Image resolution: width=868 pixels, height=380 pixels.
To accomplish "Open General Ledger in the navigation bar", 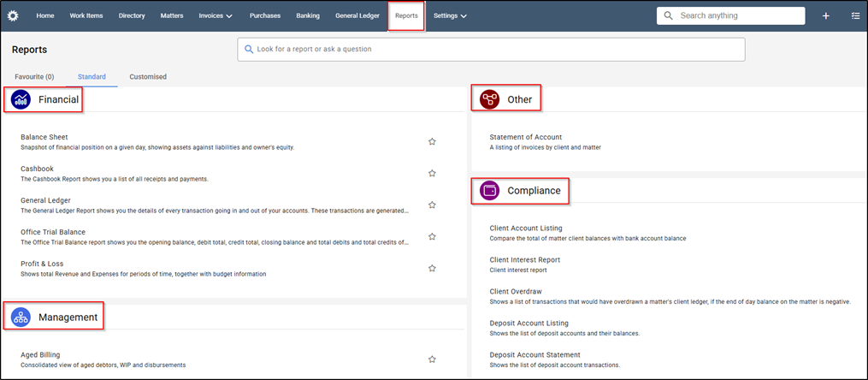I will [357, 16].
